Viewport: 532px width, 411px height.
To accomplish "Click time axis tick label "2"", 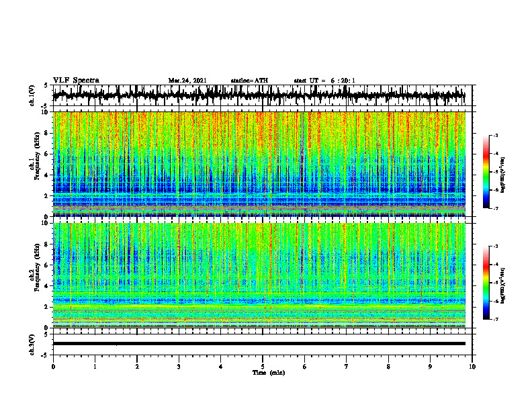I will [x=137, y=367].
